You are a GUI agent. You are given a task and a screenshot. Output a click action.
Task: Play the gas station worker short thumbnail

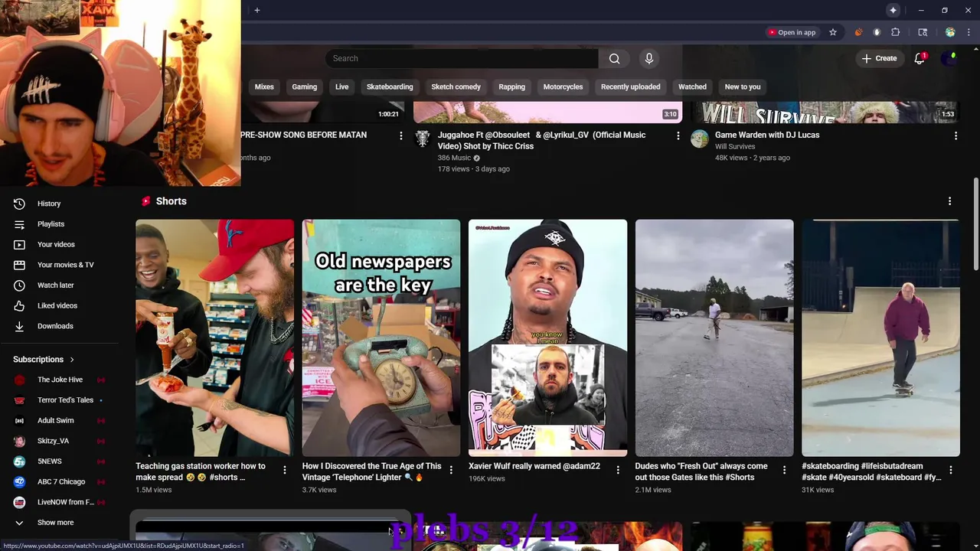coord(214,337)
